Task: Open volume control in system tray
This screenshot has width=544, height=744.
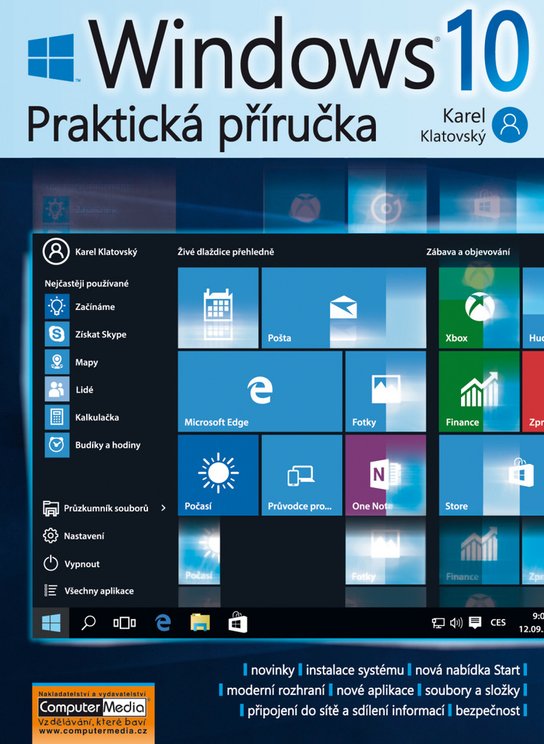Action: (456, 623)
